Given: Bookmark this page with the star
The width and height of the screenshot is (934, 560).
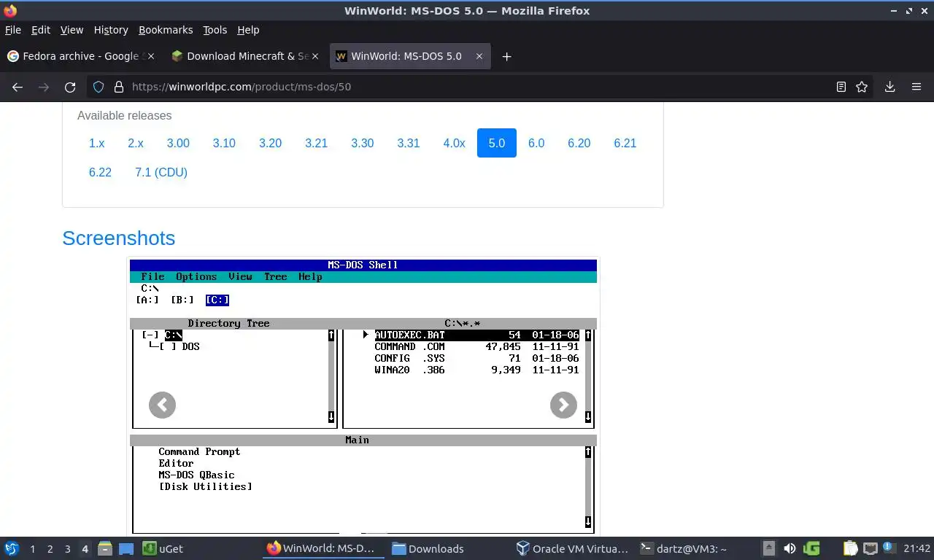Looking at the screenshot, I should point(862,87).
